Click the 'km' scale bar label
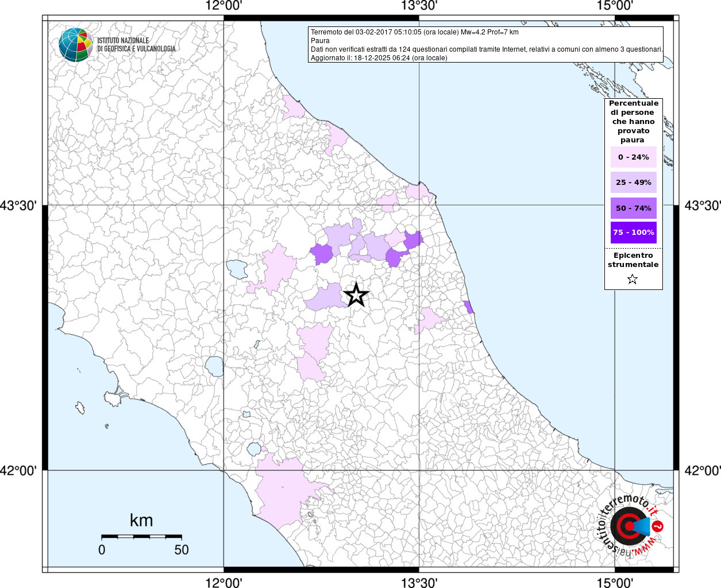 (141, 520)
